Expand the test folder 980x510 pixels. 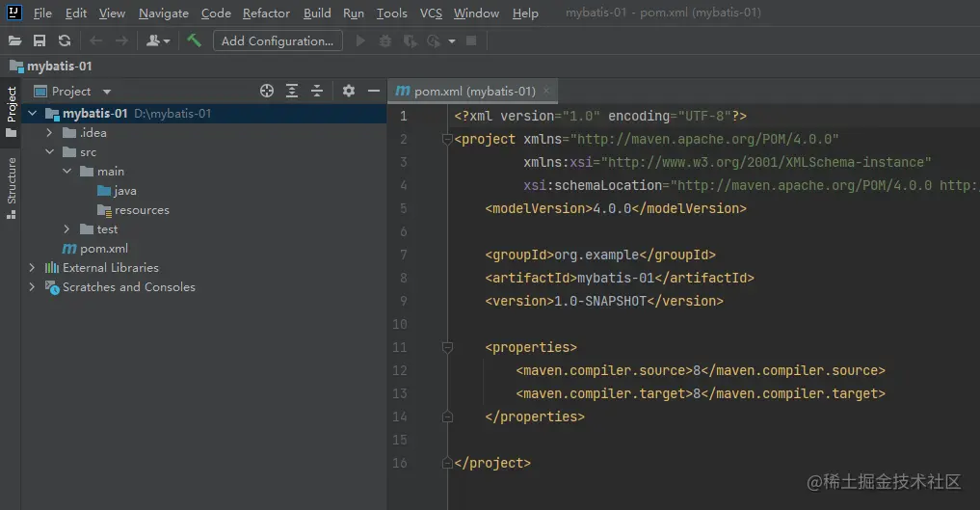pyautogui.click(x=66, y=229)
